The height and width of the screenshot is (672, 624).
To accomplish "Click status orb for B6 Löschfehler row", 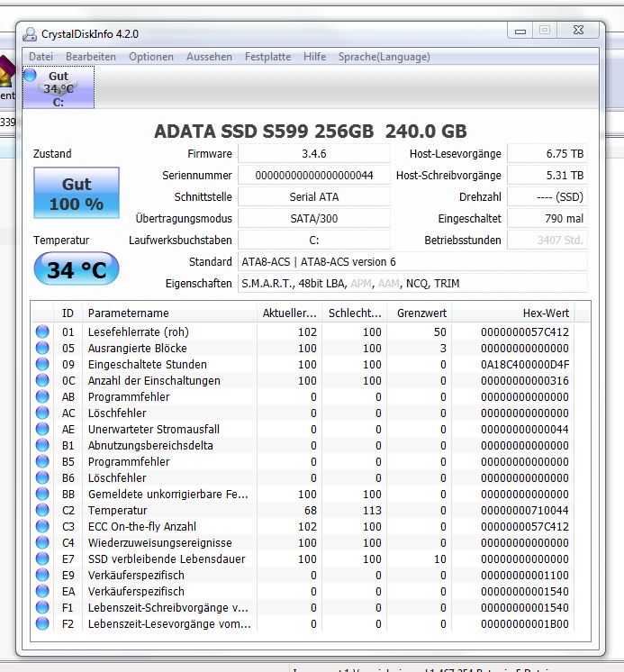I will coord(42,477).
